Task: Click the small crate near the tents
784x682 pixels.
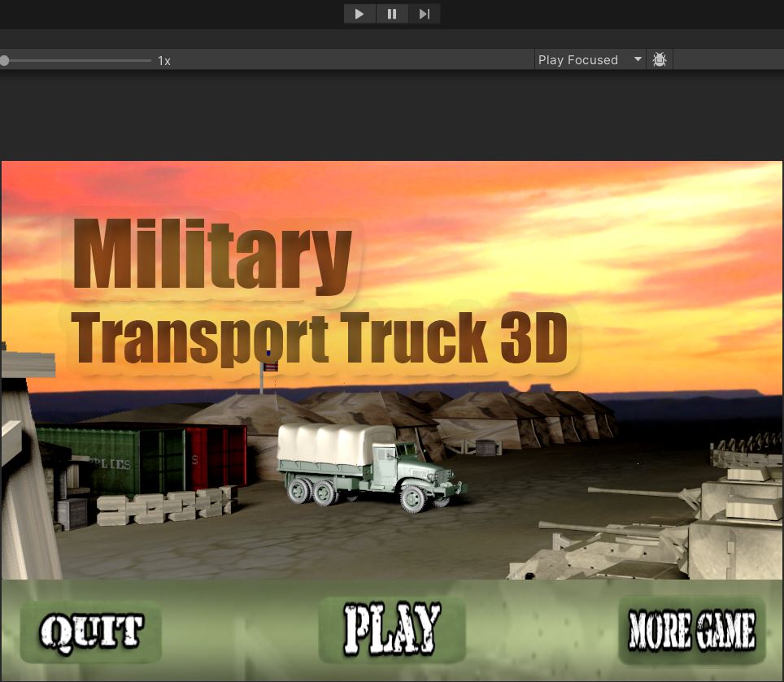Action: pos(487,447)
